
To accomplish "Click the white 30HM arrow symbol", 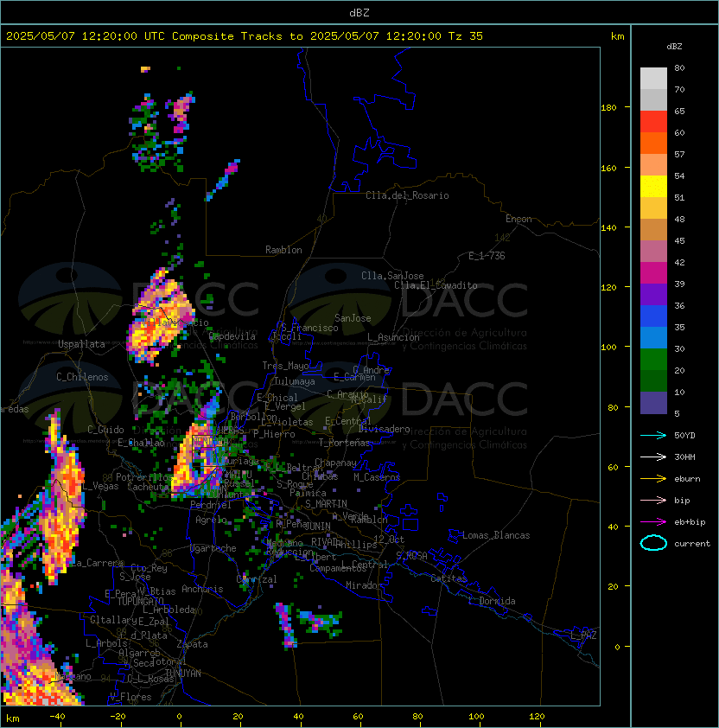I will coord(653,457).
